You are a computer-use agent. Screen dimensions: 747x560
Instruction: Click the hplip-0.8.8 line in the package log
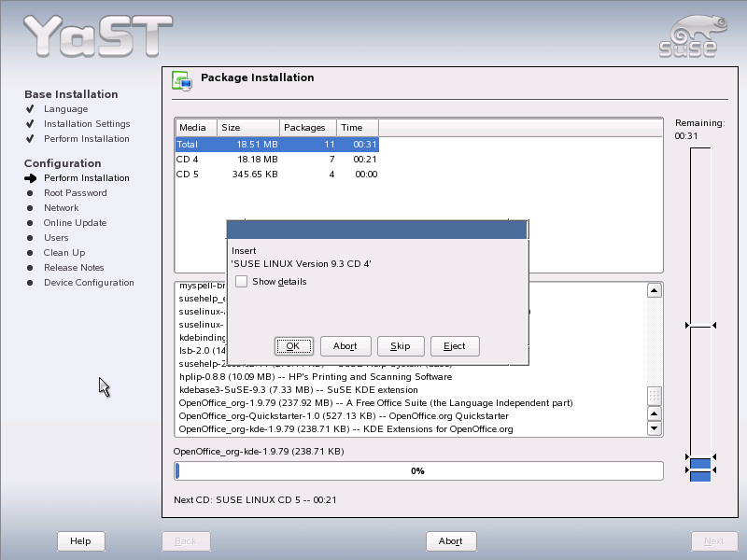316,377
